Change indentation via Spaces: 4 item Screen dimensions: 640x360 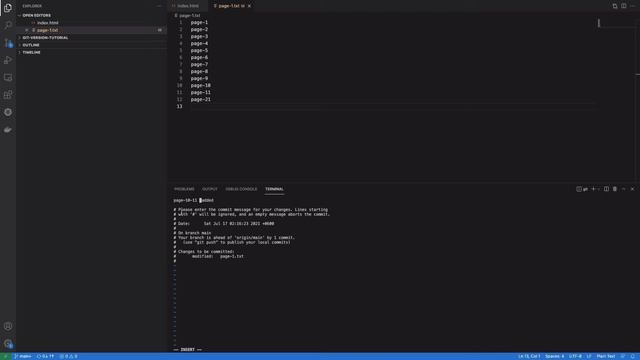pyautogui.click(x=554, y=356)
